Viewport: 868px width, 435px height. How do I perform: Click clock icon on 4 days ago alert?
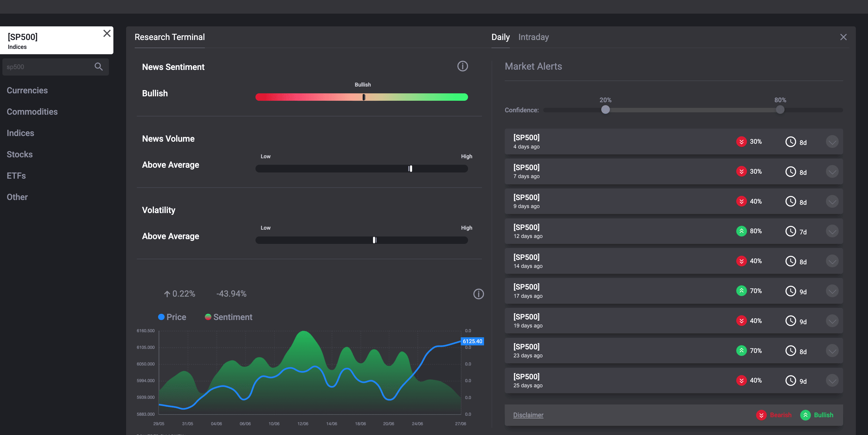point(790,142)
